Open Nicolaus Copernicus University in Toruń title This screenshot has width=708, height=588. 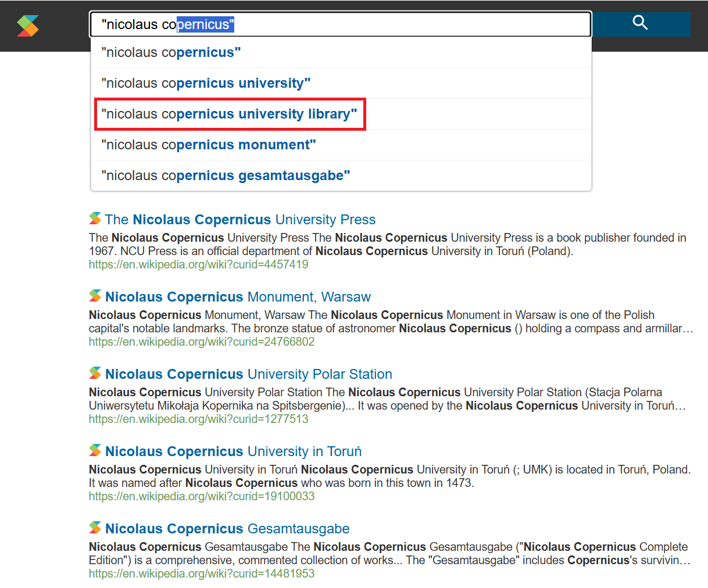233,451
